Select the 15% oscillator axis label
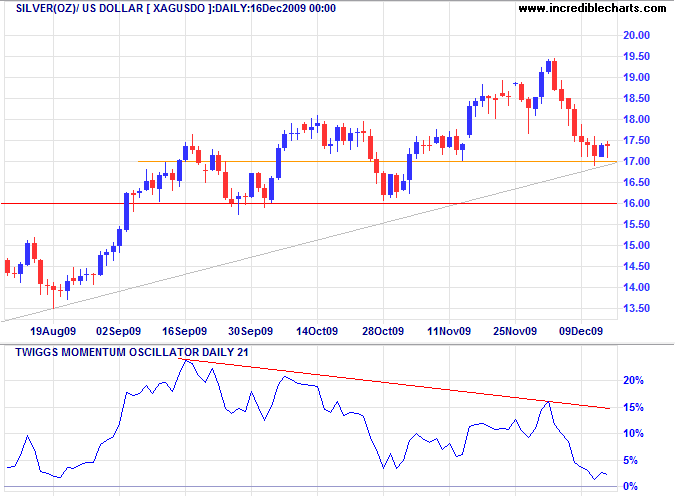675x500 pixels. point(633,407)
